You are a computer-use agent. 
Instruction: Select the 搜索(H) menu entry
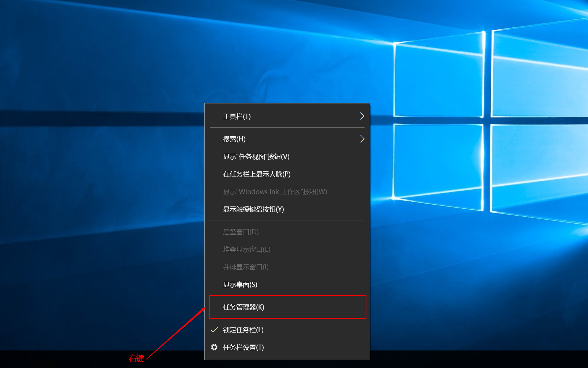[234, 139]
